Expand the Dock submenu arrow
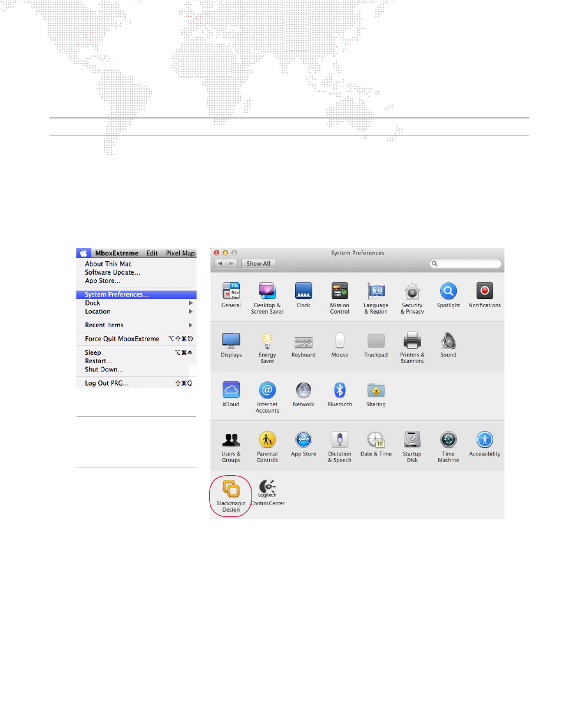This screenshot has height=728, width=562. (x=190, y=303)
